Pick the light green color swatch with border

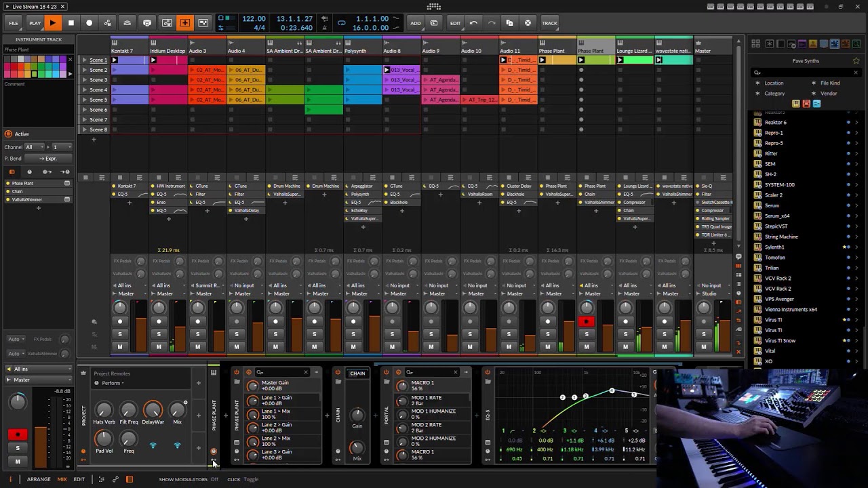tap(34, 73)
